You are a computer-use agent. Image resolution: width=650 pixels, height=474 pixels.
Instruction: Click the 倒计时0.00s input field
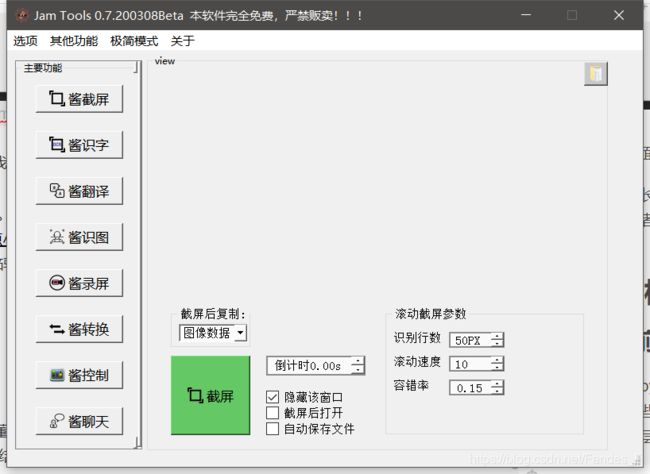coord(309,366)
